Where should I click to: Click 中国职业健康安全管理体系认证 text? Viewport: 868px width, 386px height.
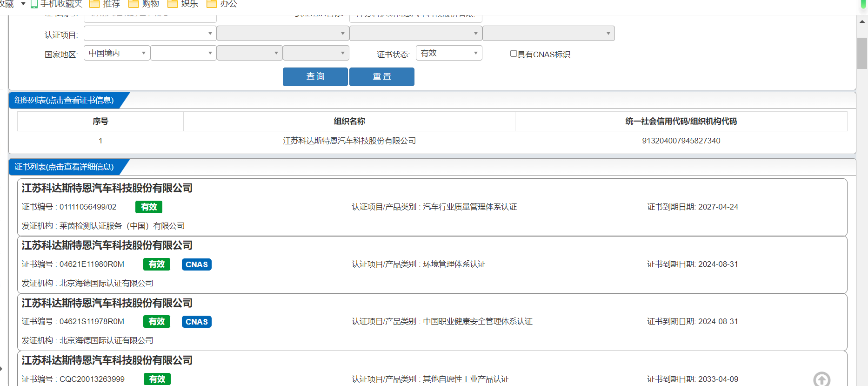point(478,321)
